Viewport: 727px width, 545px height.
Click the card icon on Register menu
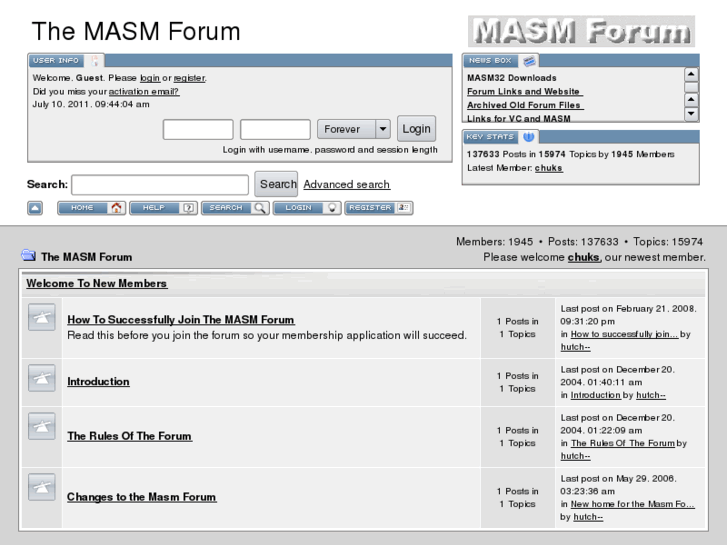coord(403,208)
